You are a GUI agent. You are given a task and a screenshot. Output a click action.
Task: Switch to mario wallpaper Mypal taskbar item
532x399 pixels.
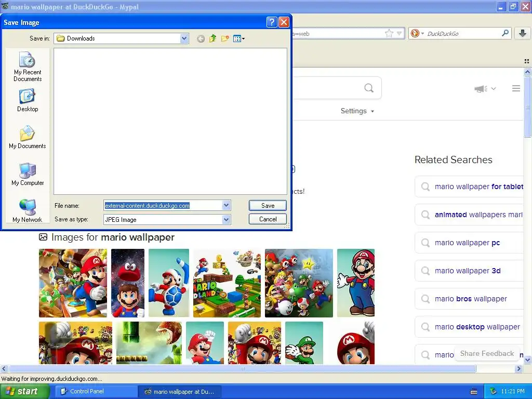[x=180, y=392]
